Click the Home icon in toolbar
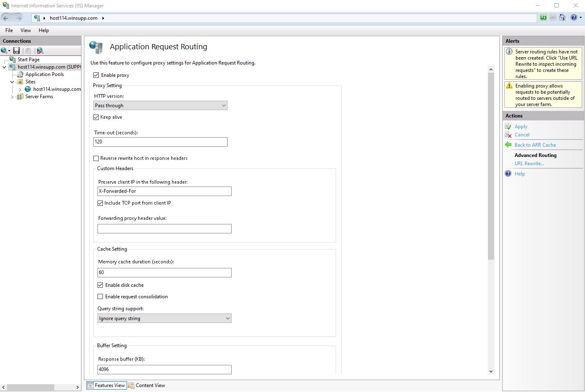This screenshot has width=585, height=392. point(562,17)
